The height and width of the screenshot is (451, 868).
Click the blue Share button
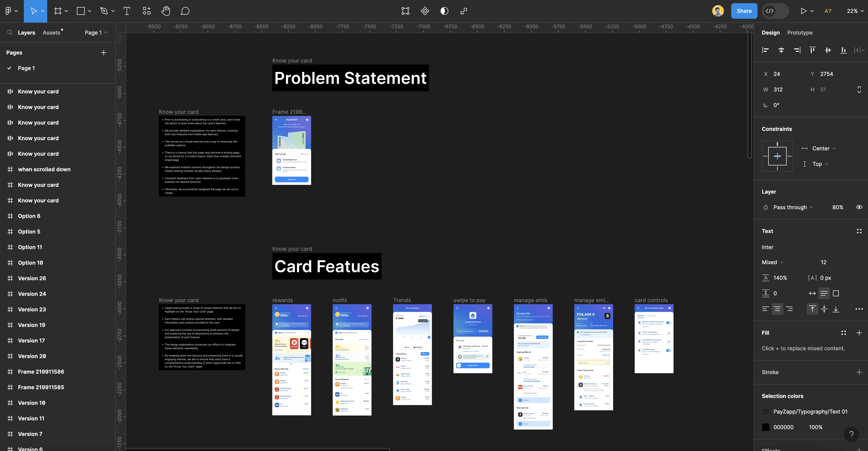(744, 11)
